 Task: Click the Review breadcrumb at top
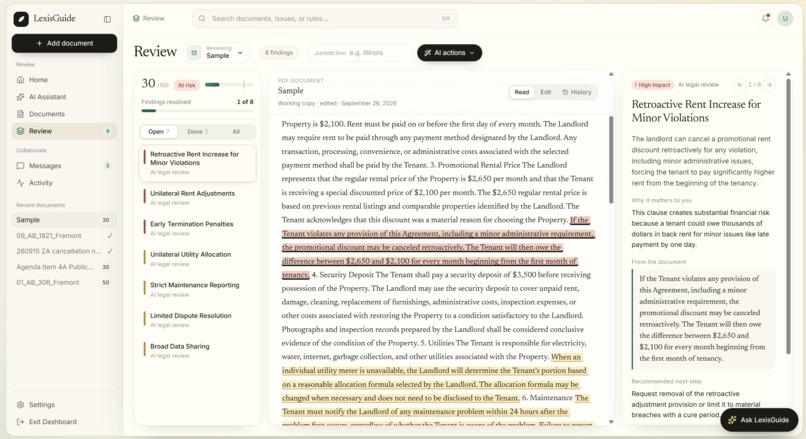click(149, 19)
